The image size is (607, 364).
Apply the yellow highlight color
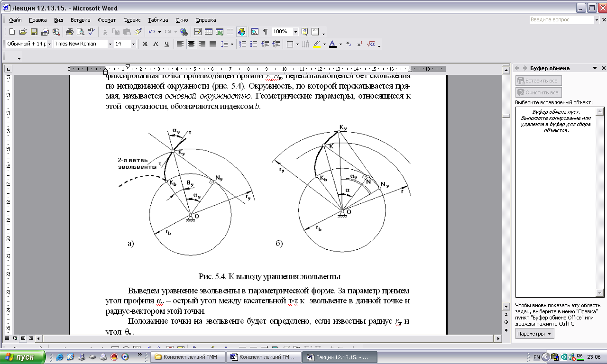point(317,44)
